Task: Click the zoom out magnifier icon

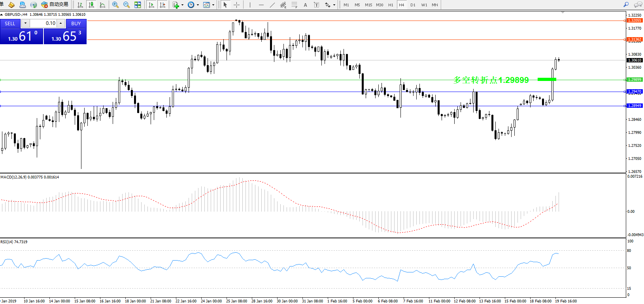Action: point(127,5)
